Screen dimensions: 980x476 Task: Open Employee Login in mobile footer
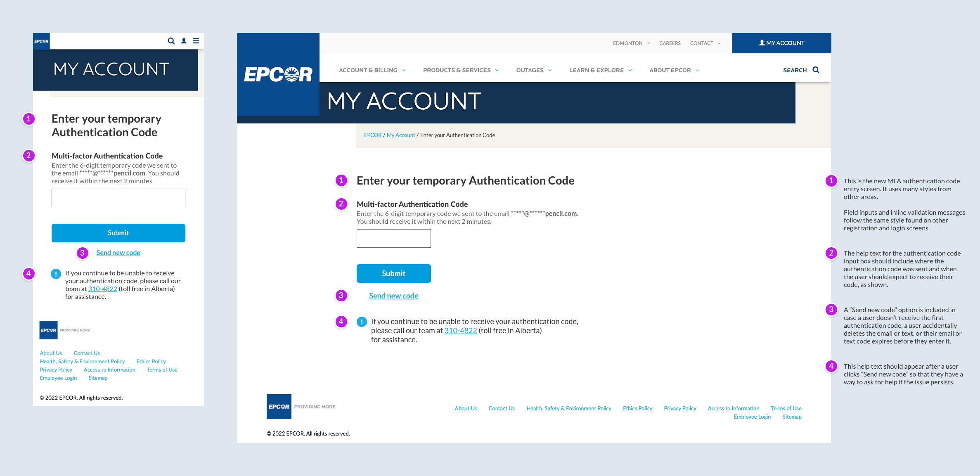58,378
